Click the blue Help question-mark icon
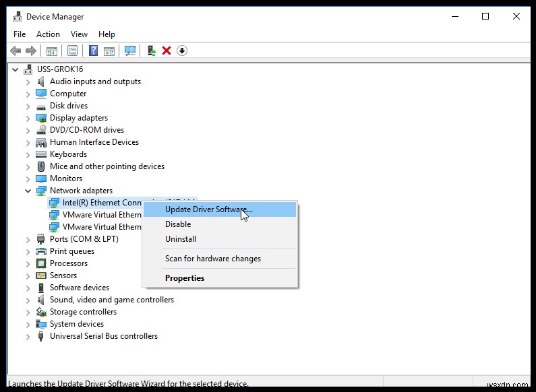The image size is (536, 392). point(93,51)
